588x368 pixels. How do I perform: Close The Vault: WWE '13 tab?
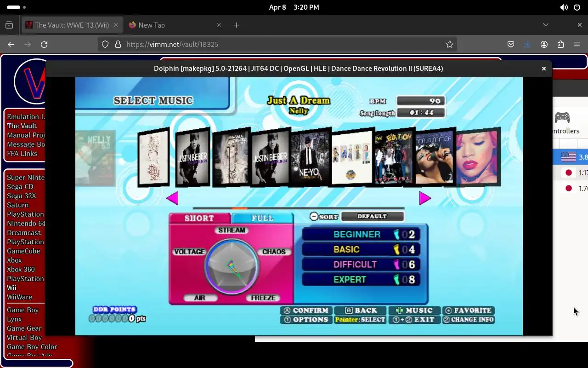click(x=116, y=25)
